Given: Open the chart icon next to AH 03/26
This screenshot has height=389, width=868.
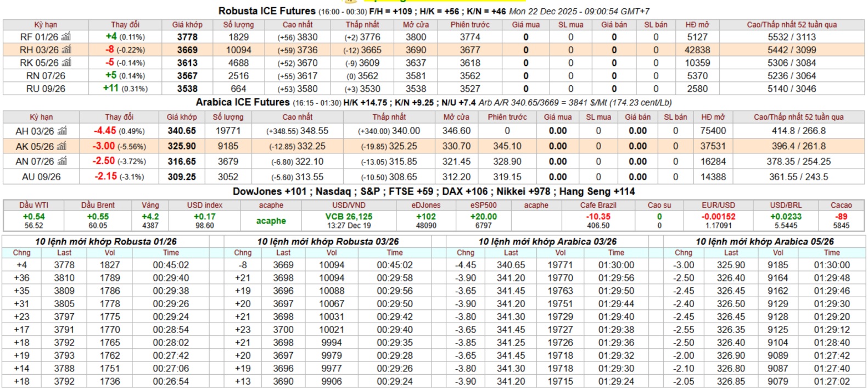Looking at the screenshot, I should point(62,131).
